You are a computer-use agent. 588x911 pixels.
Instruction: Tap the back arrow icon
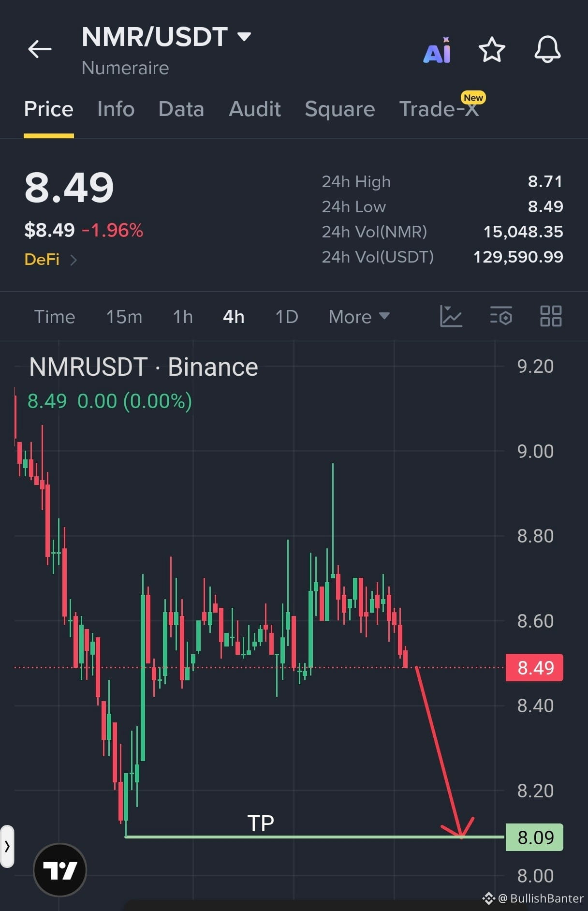(40, 49)
